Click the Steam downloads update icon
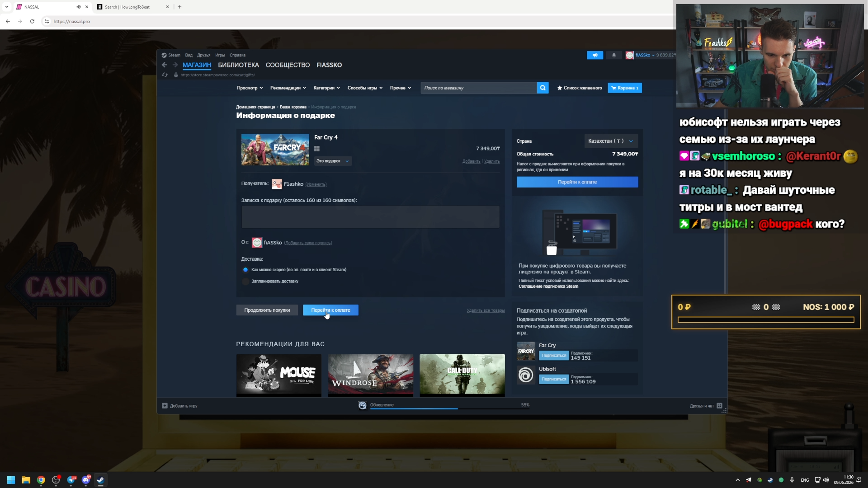Viewport: 868px width, 488px height. tap(363, 405)
